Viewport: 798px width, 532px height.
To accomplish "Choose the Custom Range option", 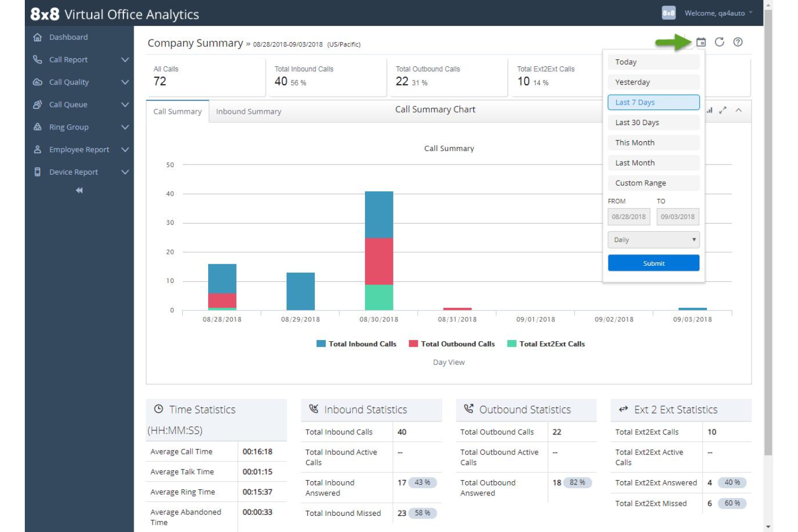I will click(x=653, y=183).
